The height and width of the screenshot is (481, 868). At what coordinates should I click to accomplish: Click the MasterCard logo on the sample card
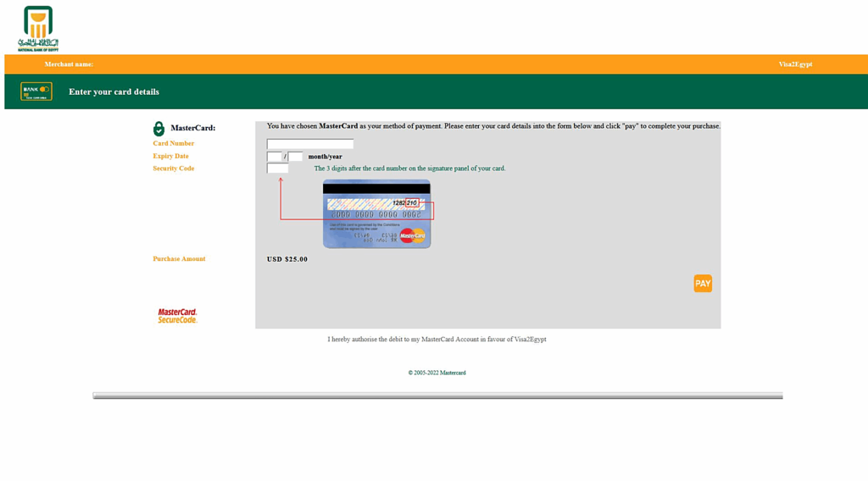tap(412, 235)
